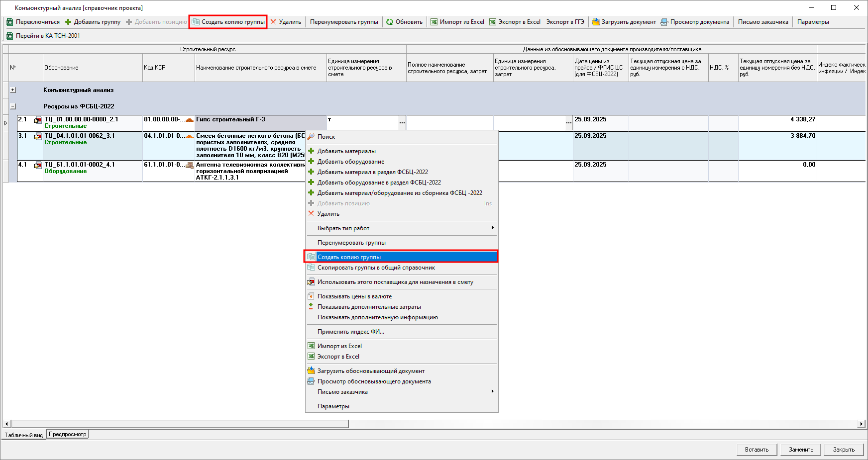The width and height of the screenshot is (868, 460).
Task: Click the Обоснование column header
Action: coord(93,68)
